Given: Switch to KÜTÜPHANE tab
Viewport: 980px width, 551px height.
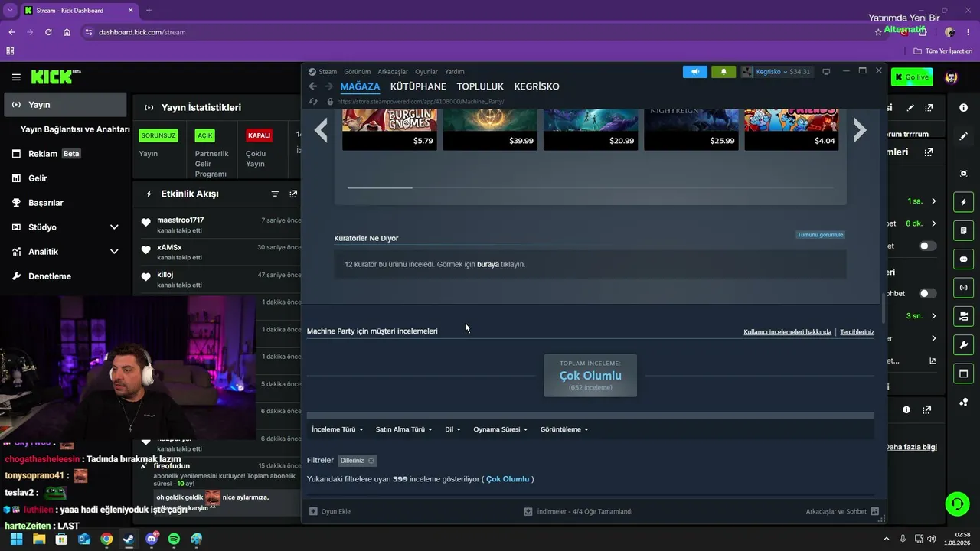Looking at the screenshot, I should point(418,86).
